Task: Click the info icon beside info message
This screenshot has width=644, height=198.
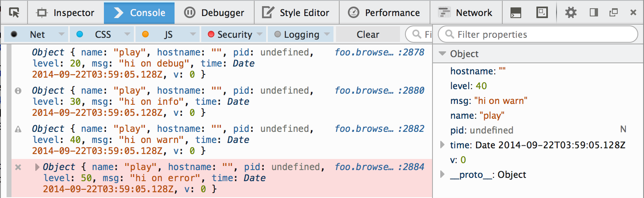Action: [x=18, y=91]
